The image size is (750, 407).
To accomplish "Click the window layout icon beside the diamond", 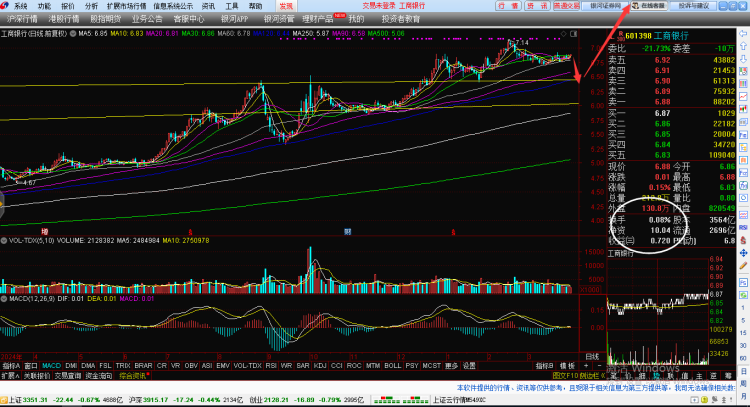I will coord(574,33).
